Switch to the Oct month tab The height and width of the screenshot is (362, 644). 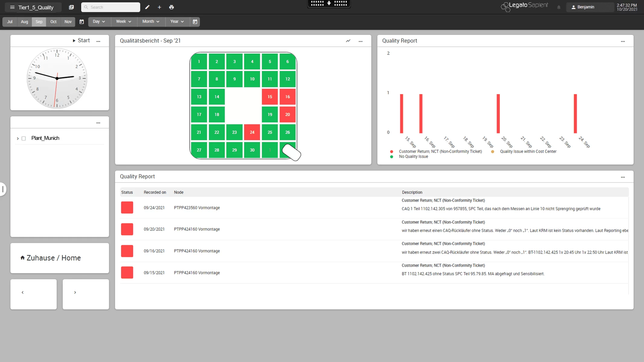(53, 22)
